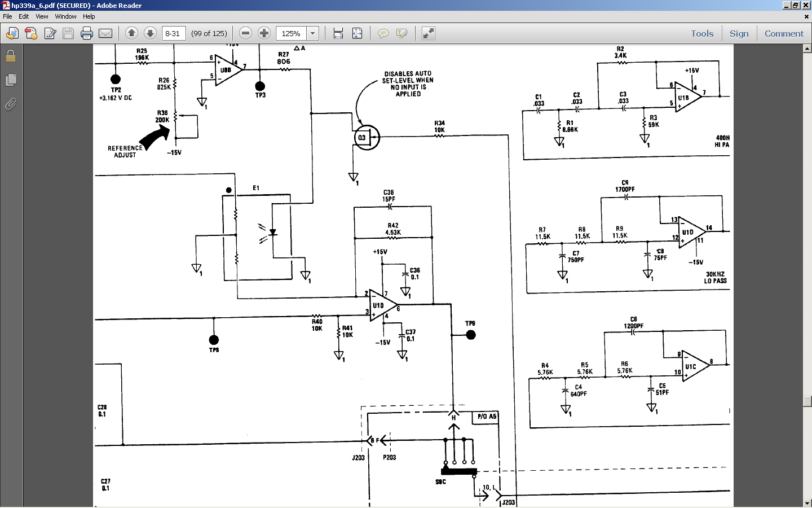The image size is (812, 508).
Task: Click the zoom percentage field showing 125%
Action: click(291, 33)
